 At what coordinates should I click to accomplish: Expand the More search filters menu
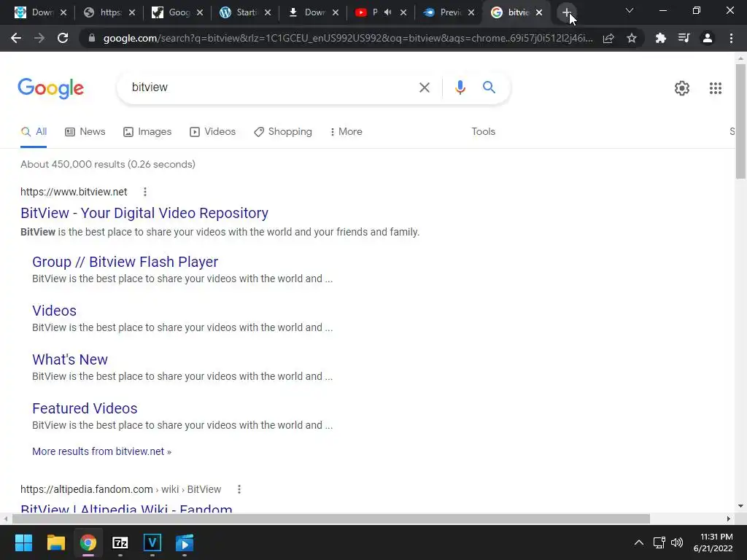point(346,132)
